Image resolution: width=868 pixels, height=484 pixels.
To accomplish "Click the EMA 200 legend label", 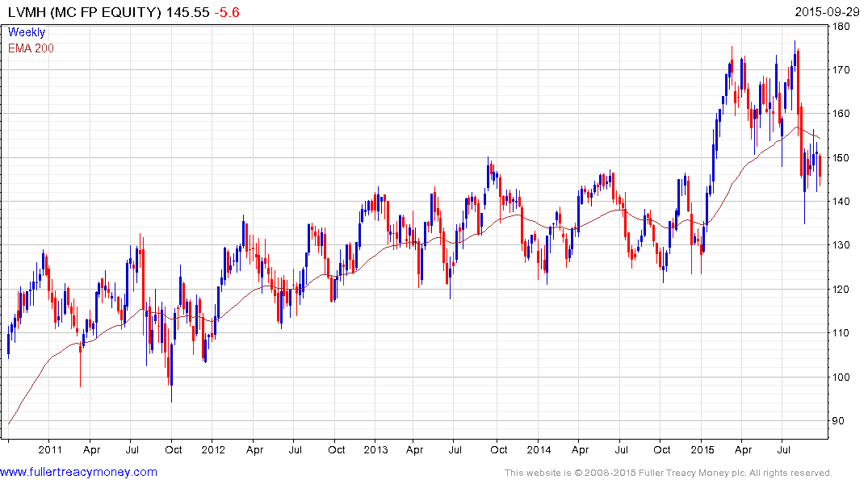I will click(x=31, y=48).
